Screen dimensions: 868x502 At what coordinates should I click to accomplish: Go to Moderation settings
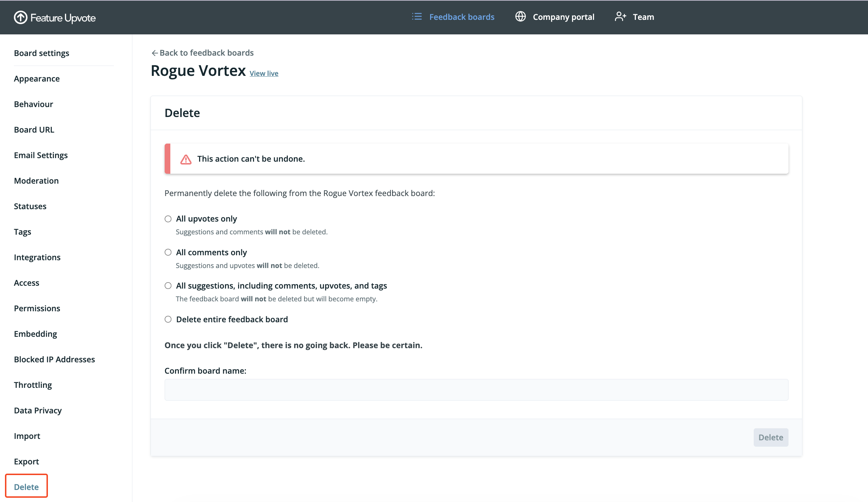click(x=36, y=181)
